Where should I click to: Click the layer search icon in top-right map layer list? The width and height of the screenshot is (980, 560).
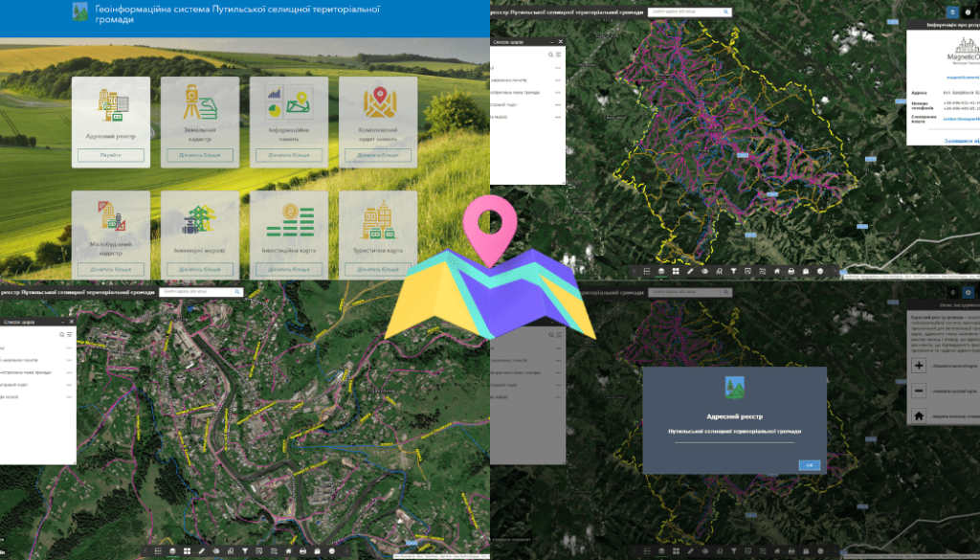tap(551, 55)
